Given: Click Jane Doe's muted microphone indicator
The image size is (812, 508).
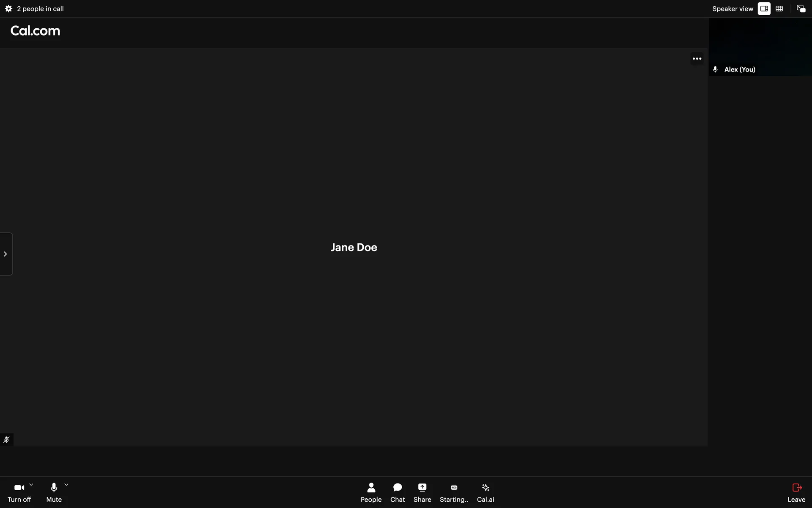Looking at the screenshot, I should [6, 439].
